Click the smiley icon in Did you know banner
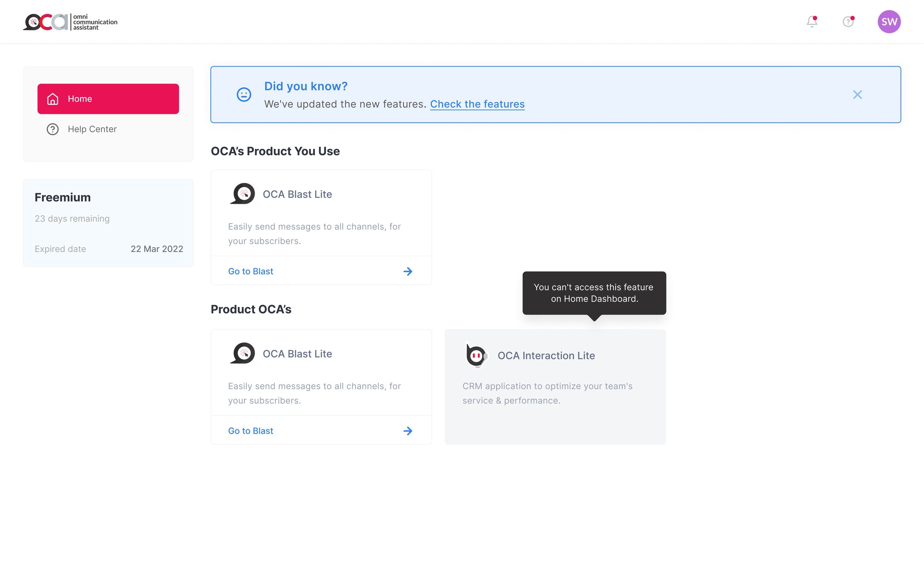924x579 pixels. [x=244, y=95]
